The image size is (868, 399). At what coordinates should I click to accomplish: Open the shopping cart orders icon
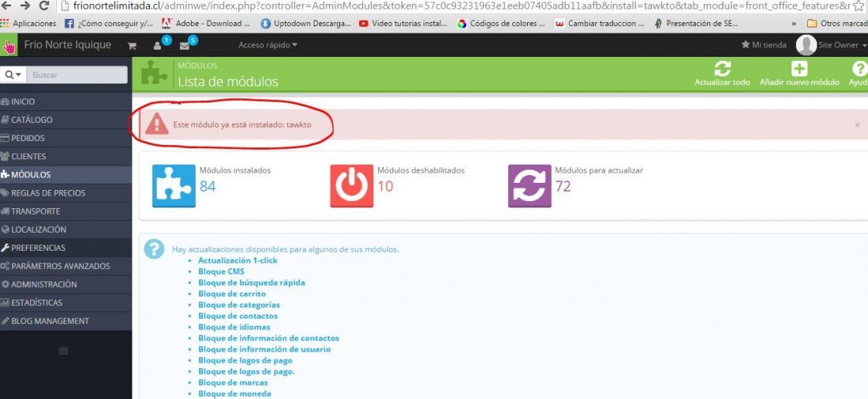click(x=132, y=46)
